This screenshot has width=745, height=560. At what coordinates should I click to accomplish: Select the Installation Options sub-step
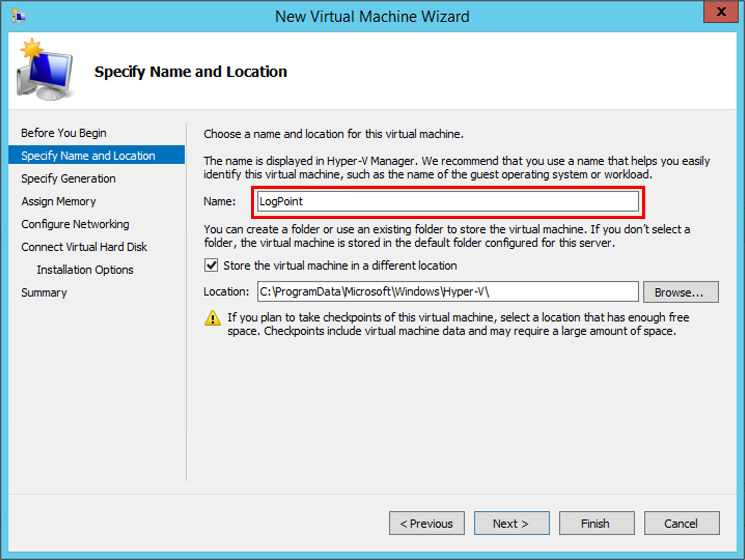(x=85, y=270)
